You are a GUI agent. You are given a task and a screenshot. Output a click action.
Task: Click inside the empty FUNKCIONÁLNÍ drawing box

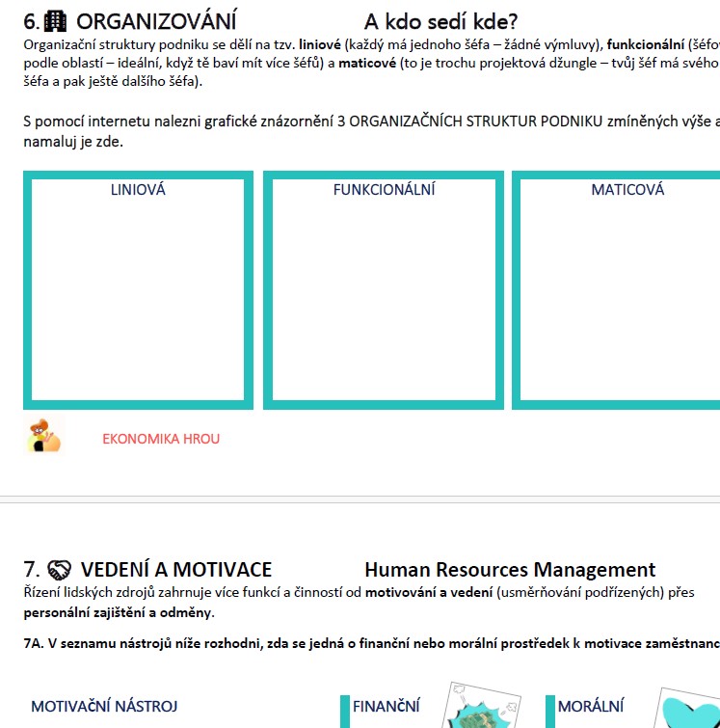click(x=384, y=299)
